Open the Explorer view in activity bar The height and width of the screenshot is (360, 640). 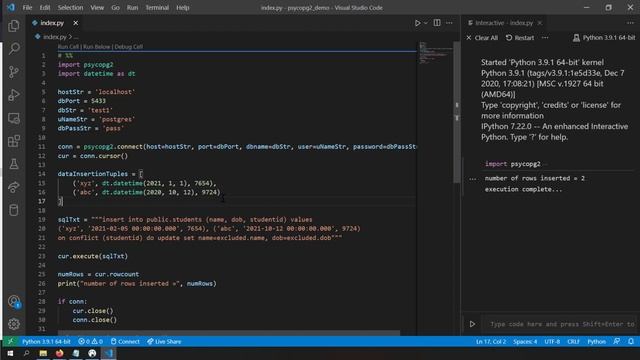(14, 26)
